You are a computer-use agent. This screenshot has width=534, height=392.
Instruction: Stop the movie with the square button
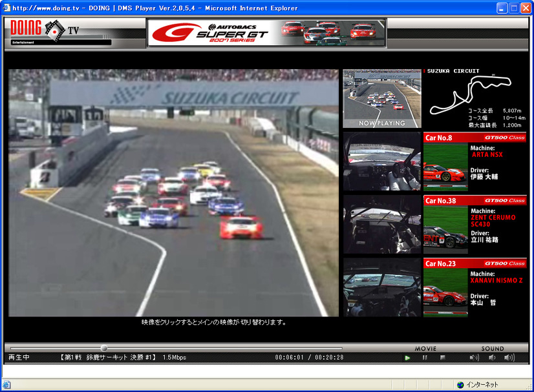pos(443,358)
